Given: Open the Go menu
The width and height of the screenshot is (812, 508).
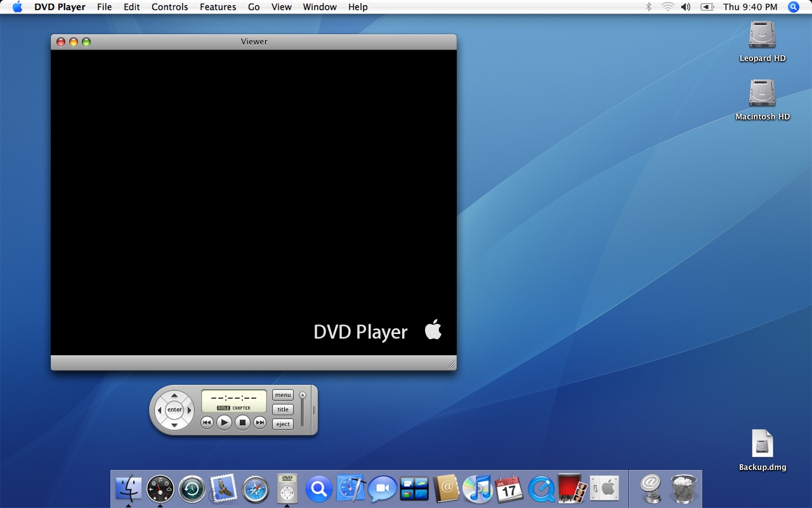Looking at the screenshot, I should [254, 7].
